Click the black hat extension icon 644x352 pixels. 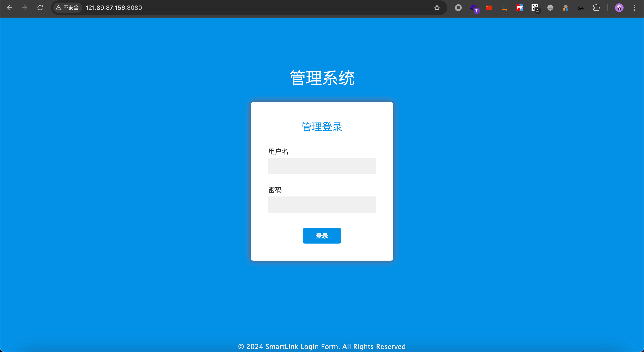[581, 8]
